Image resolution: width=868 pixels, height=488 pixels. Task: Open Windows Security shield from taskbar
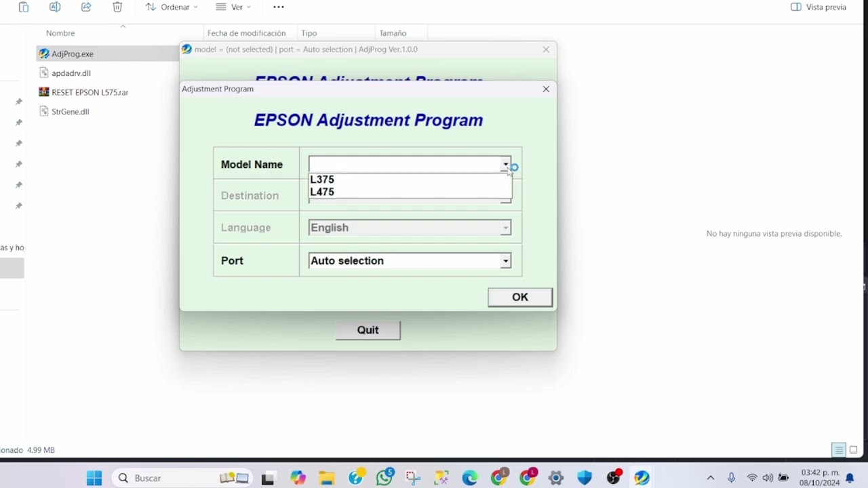(585, 478)
